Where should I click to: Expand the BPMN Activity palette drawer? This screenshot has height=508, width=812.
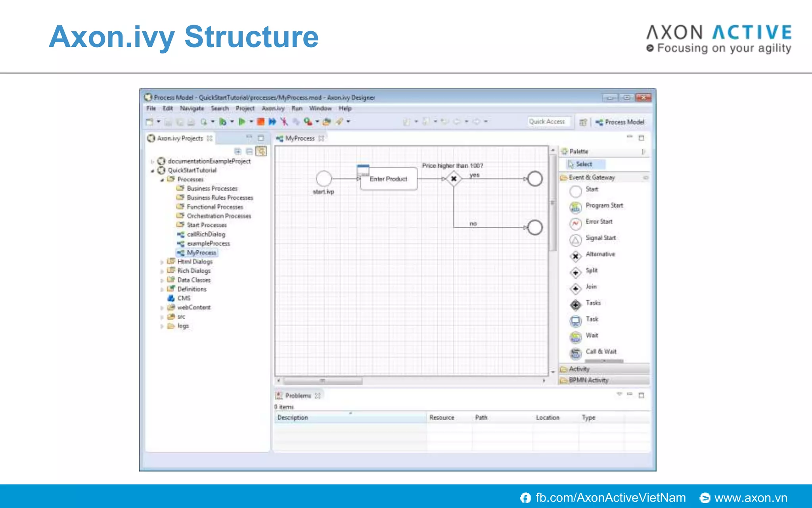point(604,380)
